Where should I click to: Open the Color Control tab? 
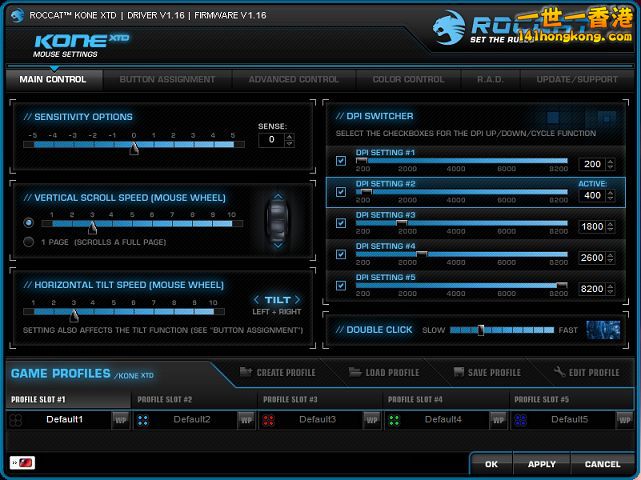[408, 79]
